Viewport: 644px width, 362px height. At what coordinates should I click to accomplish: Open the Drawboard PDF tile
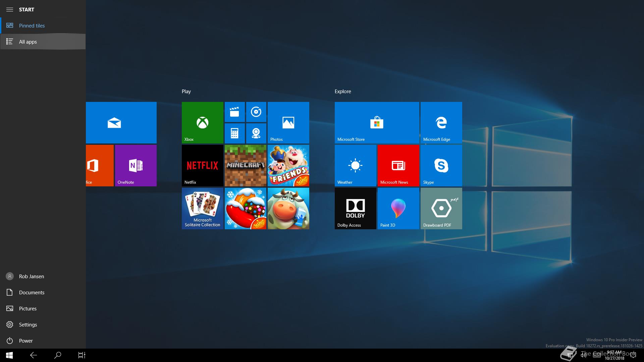click(441, 208)
